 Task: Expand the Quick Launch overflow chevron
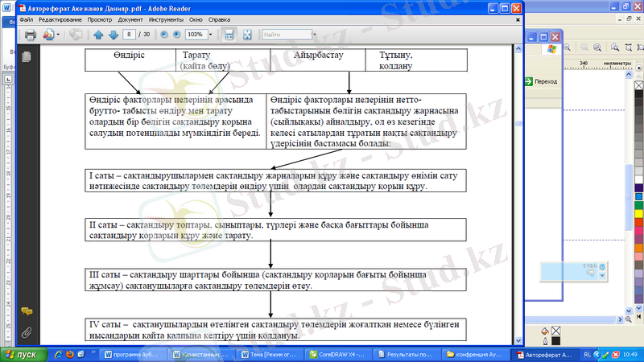click(x=93, y=352)
